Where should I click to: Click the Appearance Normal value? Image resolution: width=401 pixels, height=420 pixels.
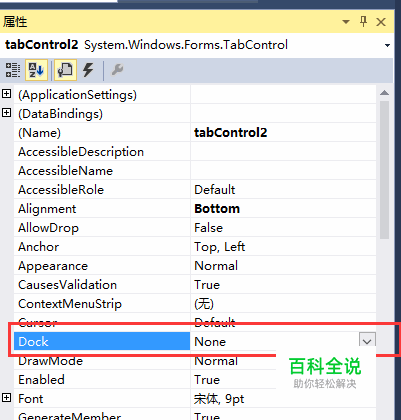(216, 266)
